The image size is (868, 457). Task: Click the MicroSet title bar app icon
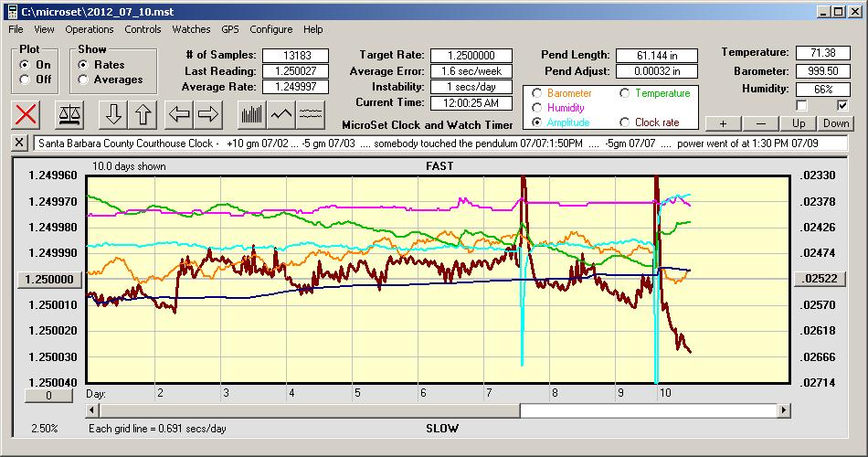[x=12, y=11]
